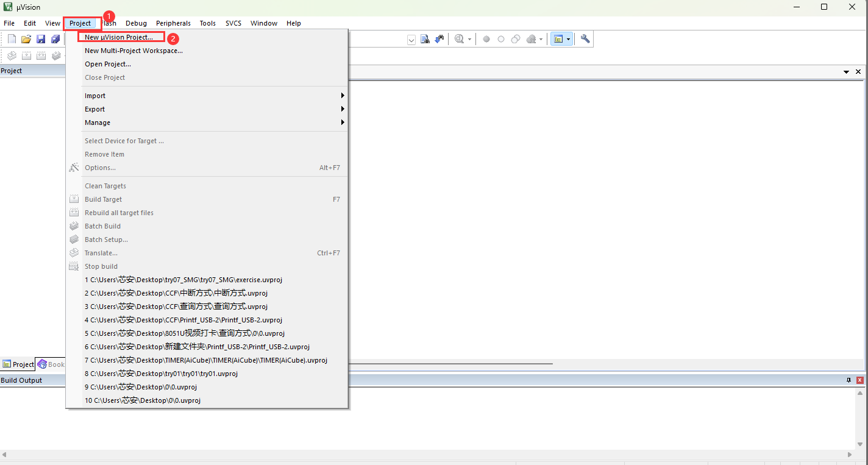Screen dimensions: 868x465
Task: Click the Incremental Find binoculars icon
Action: pos(439,39)
